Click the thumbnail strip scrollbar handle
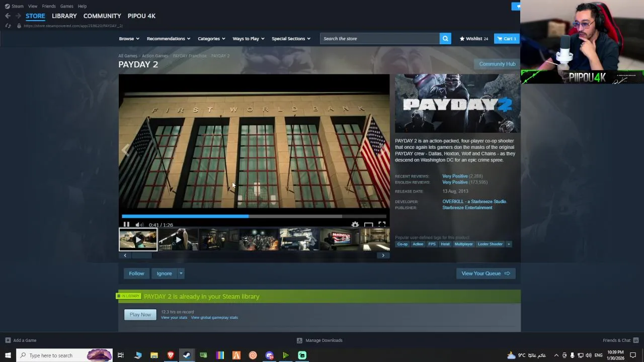The width and height of the screenshot is (644, 362). tap(142, 255)
